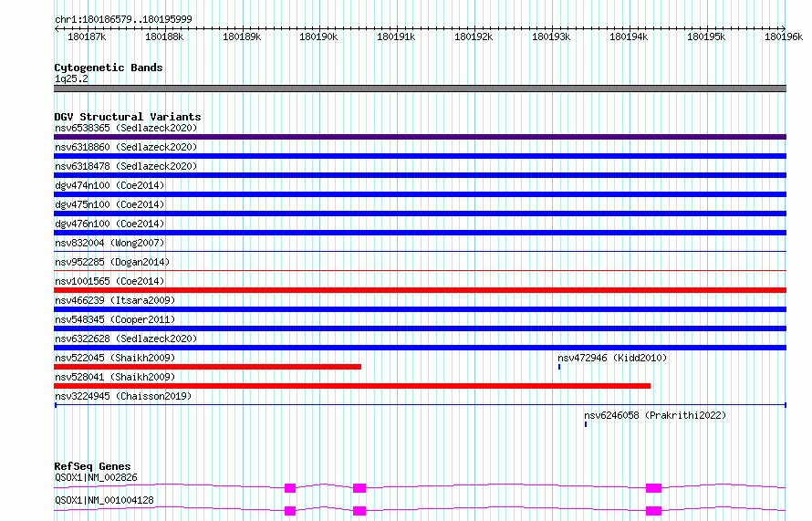
Task: Open variant dgv474n100 (Coe2014) label
Action: click(109, 185)
